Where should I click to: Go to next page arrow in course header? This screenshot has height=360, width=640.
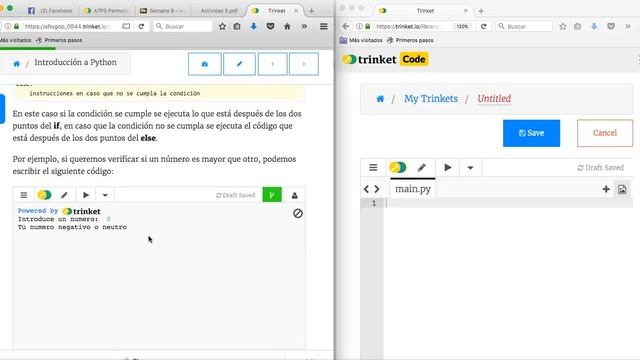tap(304, 64)
